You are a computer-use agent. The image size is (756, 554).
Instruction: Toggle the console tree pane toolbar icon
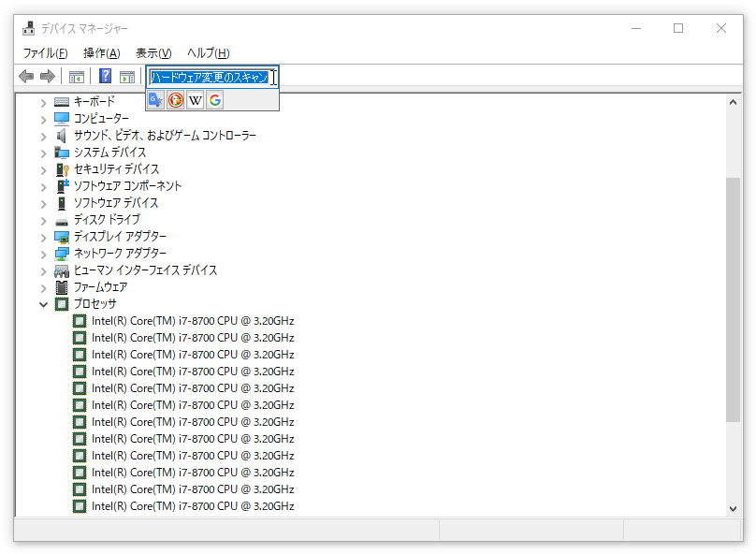(x=77, y=76)
